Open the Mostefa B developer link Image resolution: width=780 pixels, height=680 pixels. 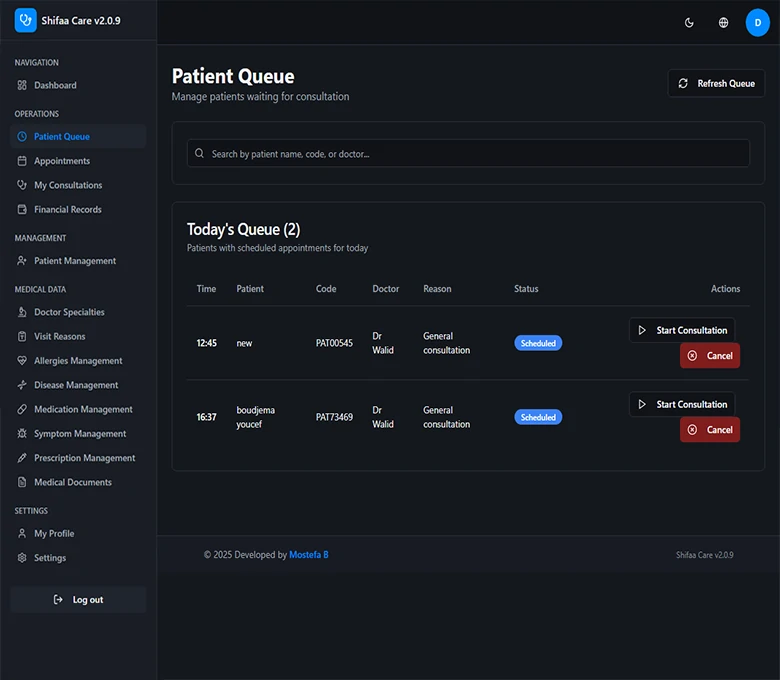(x=308, y=555)
